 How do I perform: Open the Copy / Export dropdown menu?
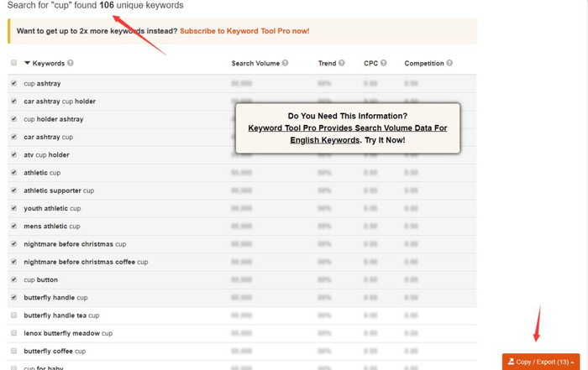(541, 362)
